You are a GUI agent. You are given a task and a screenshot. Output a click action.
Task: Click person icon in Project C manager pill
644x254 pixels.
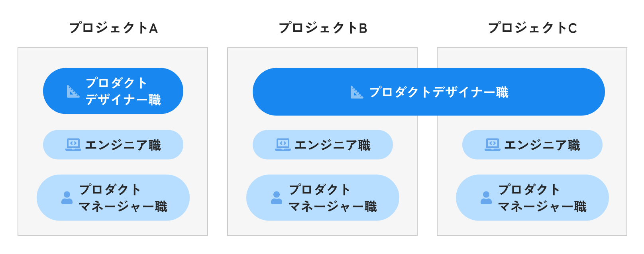click(486, 198)
